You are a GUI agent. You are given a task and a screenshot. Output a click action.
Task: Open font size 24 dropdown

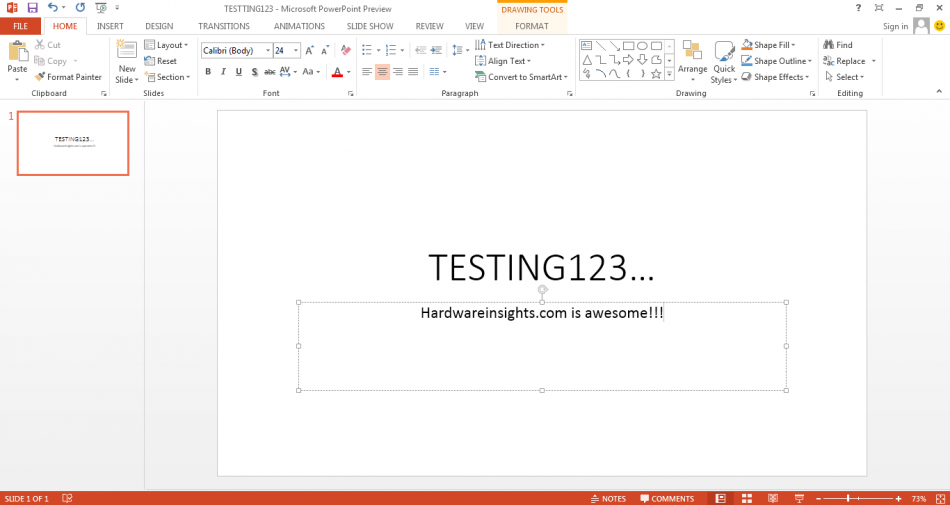pyautogui.click(x=296, y=51)
